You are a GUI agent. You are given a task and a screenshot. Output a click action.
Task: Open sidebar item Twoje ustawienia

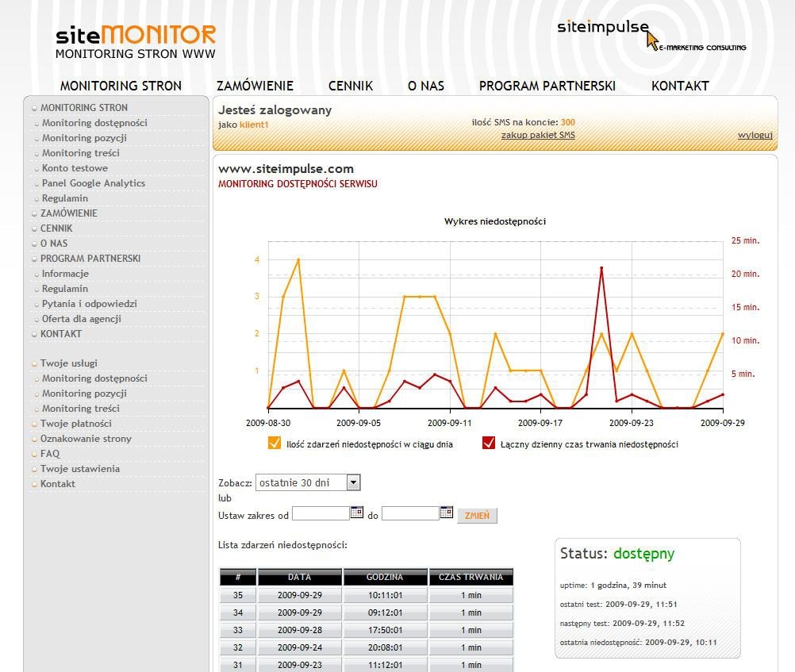[80, 469]
